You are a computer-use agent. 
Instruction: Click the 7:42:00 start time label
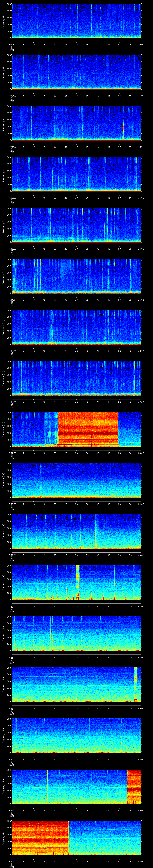pos(12,708)
